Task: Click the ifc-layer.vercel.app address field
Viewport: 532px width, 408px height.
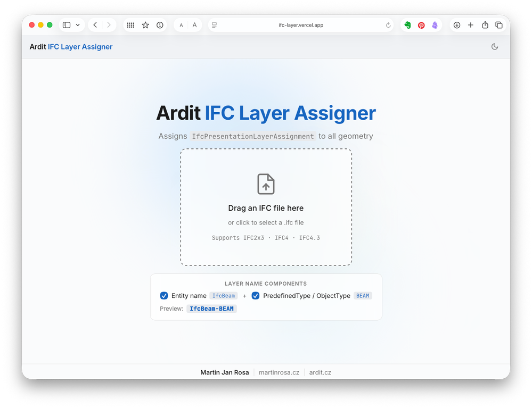Action: click(301, 25)
